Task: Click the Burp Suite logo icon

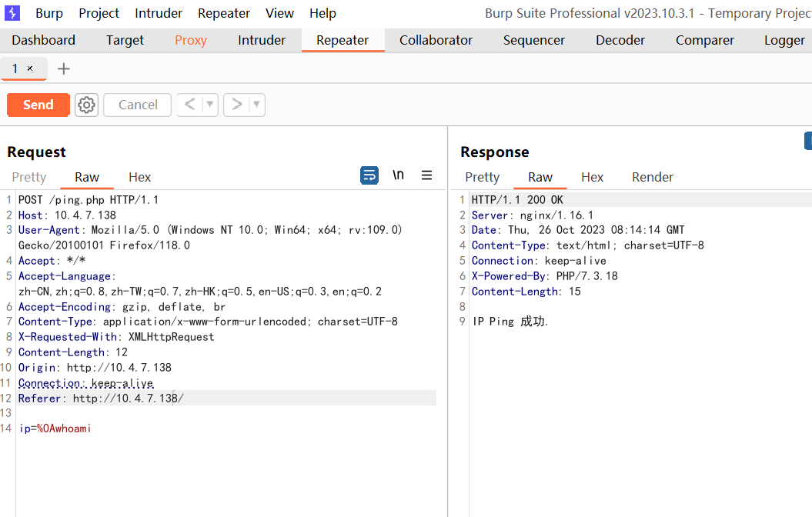Action: [x=12, y=13]
